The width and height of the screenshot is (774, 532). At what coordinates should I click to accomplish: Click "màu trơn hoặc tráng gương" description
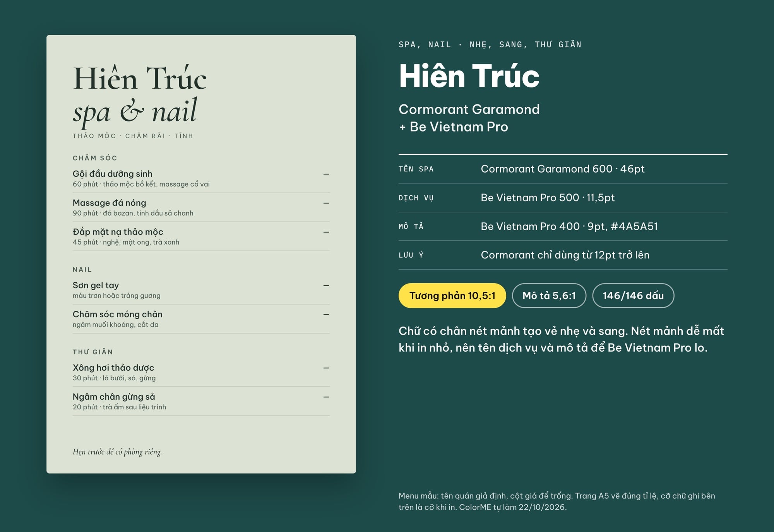point(116,296)
